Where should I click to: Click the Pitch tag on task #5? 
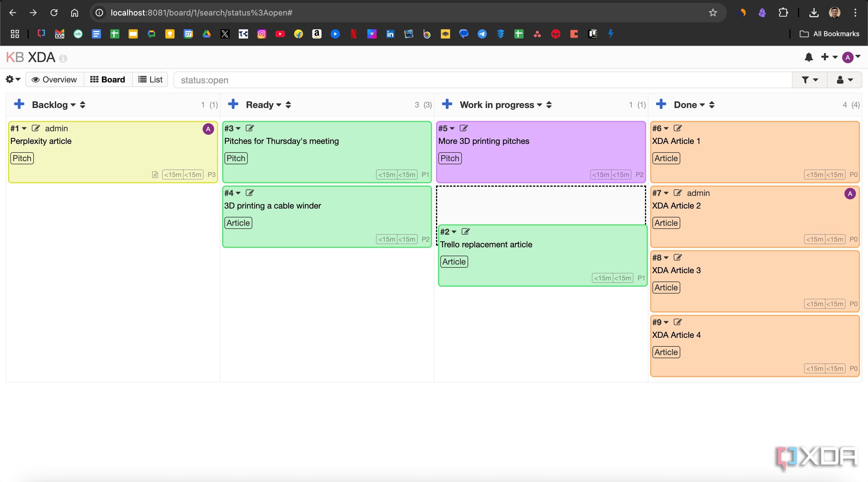[450, 159]
